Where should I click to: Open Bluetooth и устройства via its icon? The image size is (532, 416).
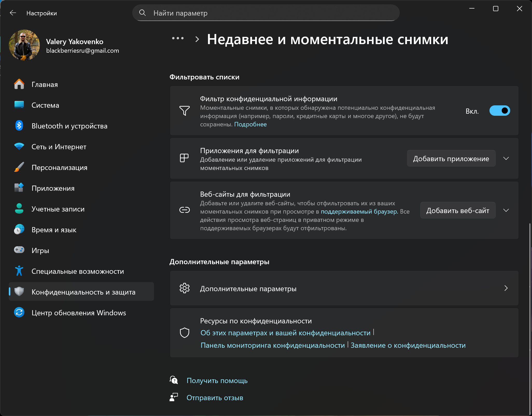tap(19, 126)
